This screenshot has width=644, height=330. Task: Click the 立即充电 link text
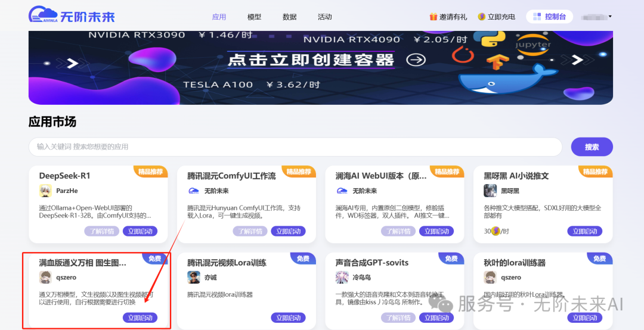[501, 17]
